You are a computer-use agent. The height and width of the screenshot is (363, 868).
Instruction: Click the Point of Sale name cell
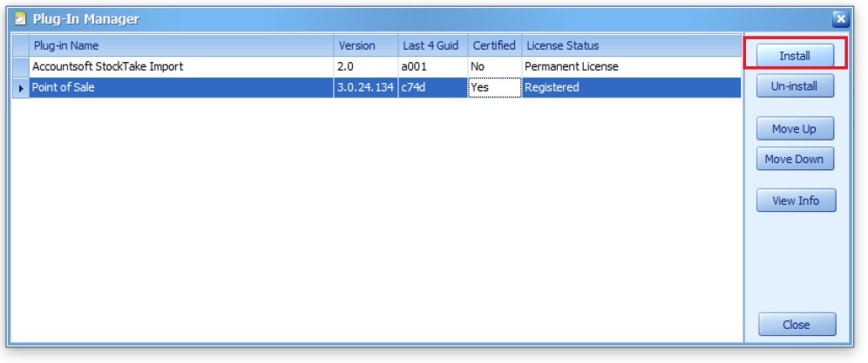tap(181, 87)
